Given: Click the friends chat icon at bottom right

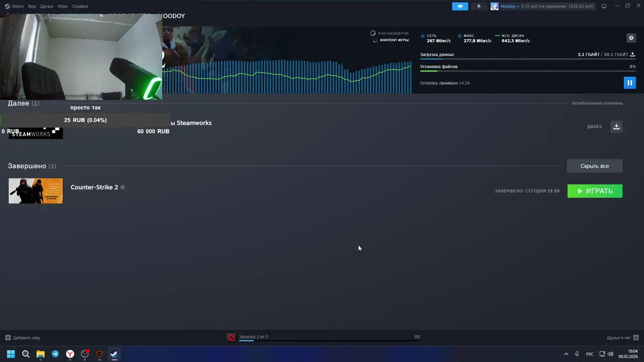Looking at the screenshot, I should [636, 337].
